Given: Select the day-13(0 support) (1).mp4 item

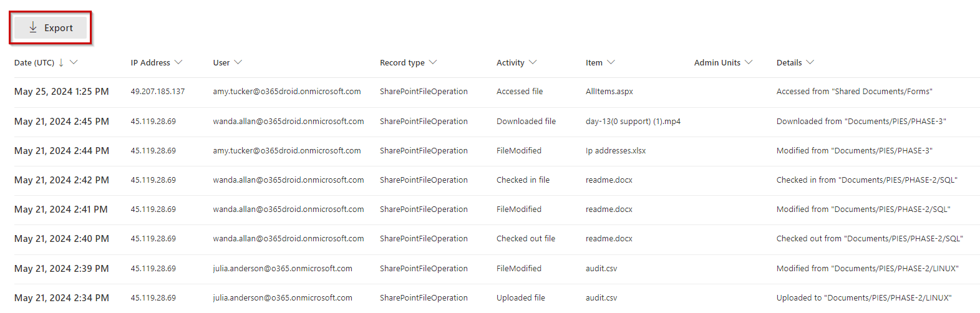Looking at the screenshot, I should click(x=633, y=122).
